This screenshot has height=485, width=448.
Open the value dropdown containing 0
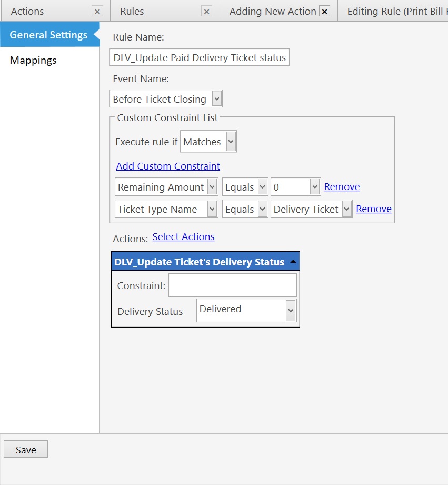pos(315,186)
